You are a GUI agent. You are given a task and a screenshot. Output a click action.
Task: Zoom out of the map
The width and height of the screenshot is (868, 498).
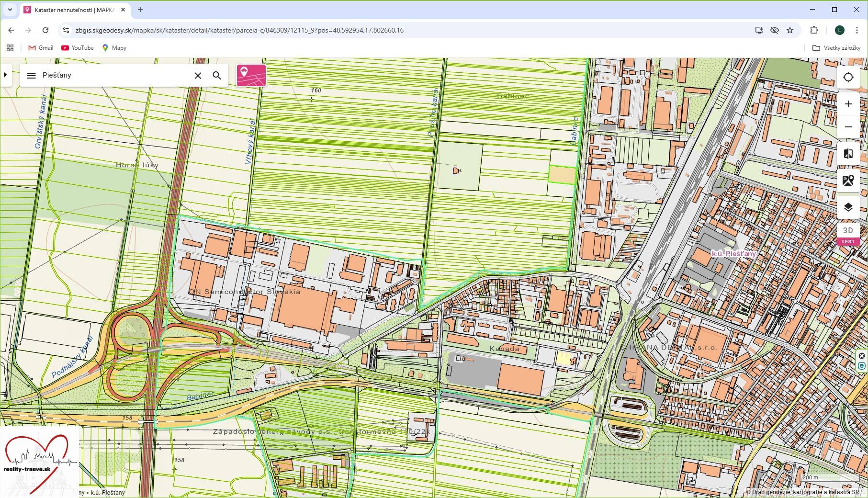click(x=848, y=127)
